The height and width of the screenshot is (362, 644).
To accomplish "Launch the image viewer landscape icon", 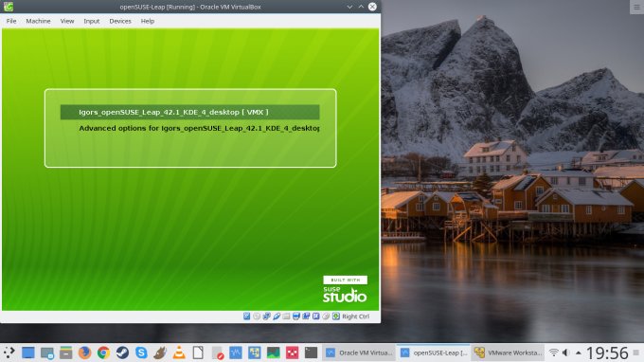I will [273, 353].
